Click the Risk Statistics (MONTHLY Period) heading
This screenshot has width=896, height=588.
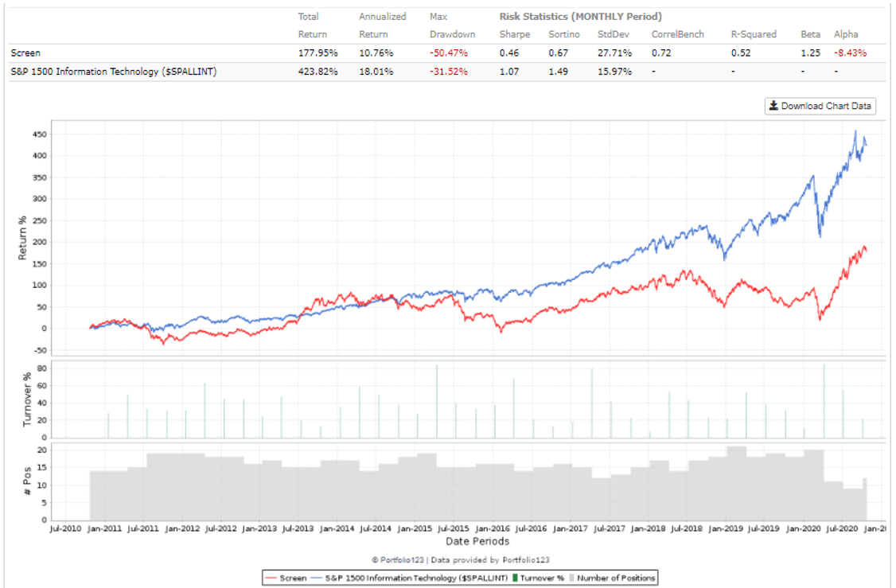coord(581,17)
